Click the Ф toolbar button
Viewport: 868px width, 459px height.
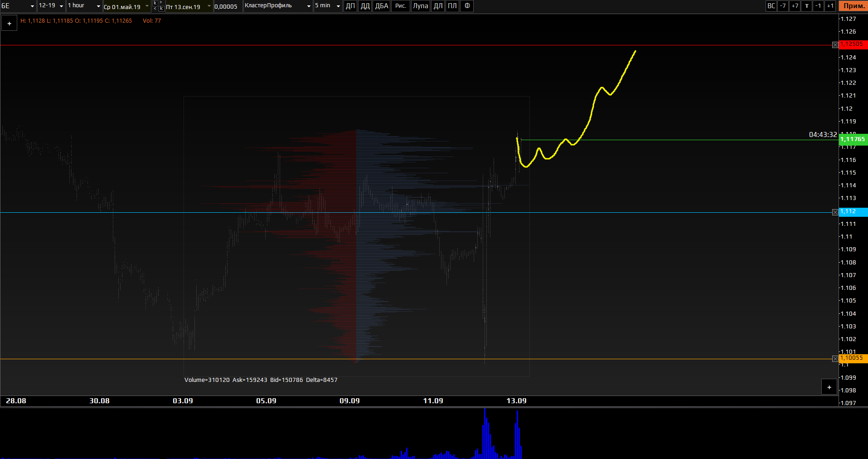(467, 6)
